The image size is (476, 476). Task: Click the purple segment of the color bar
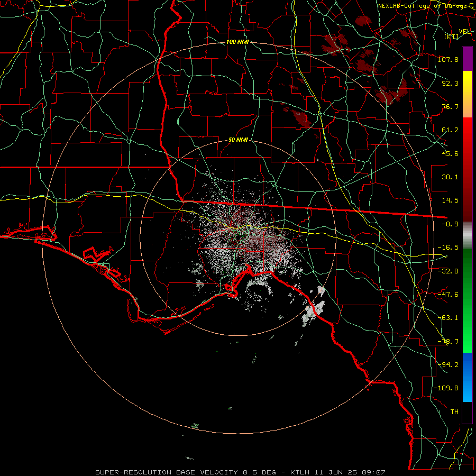(467, 59)
